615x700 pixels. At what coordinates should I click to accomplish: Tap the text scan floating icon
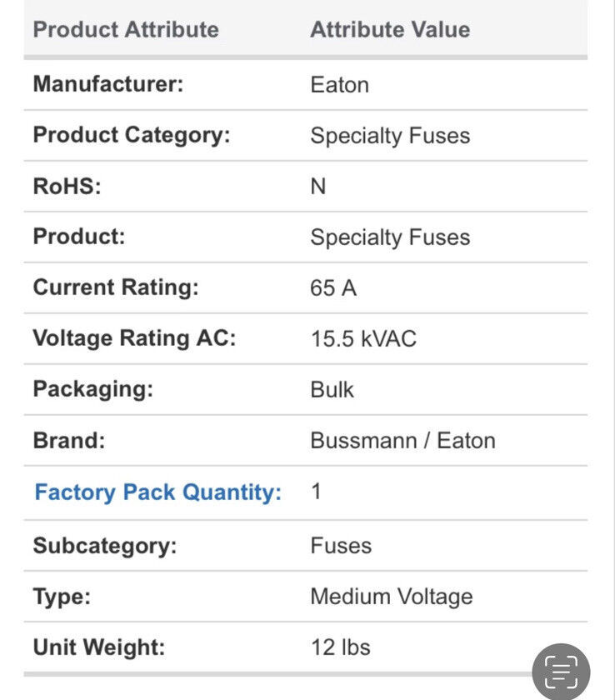561,672
